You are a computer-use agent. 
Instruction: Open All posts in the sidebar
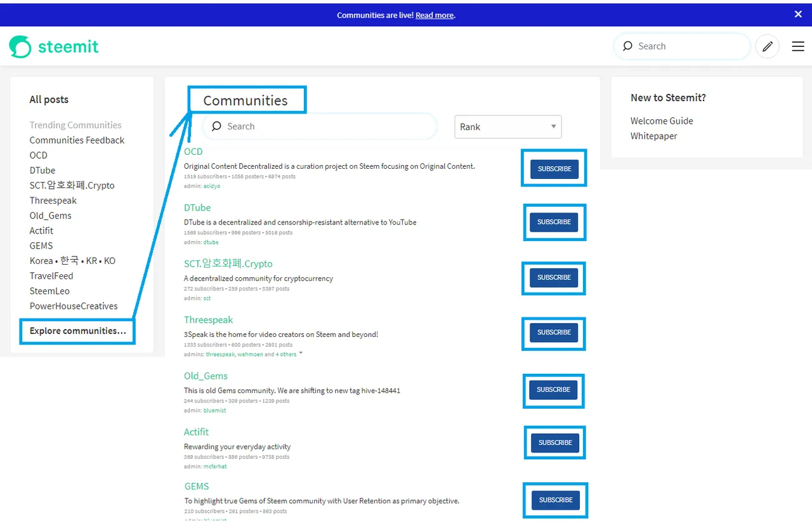click(49, 100)
